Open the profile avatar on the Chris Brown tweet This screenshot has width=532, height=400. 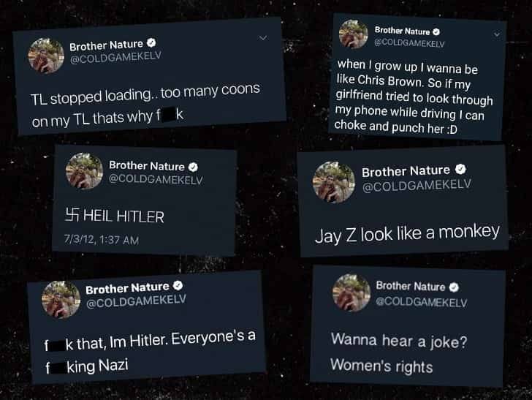[x=354, y=34]
